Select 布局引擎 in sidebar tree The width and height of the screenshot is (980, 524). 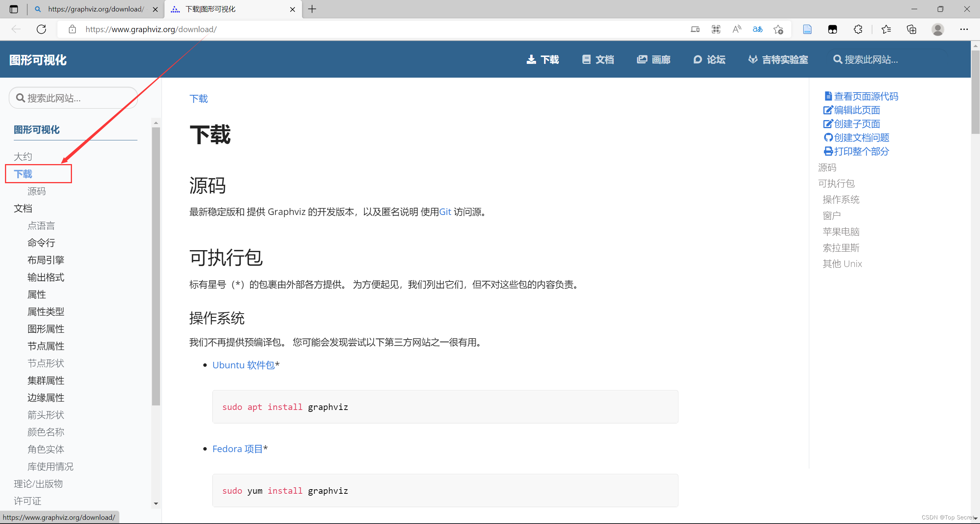(46, 260)
